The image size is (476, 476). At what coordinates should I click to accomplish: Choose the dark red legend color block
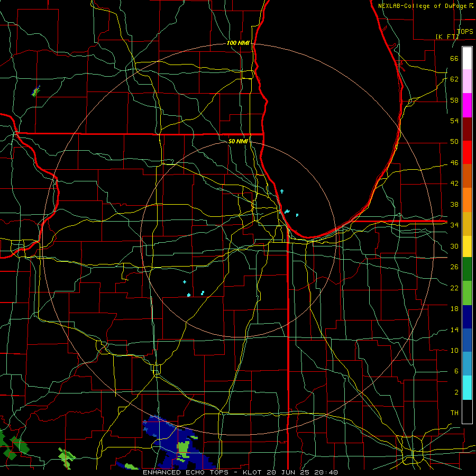(x=467, y=129)
